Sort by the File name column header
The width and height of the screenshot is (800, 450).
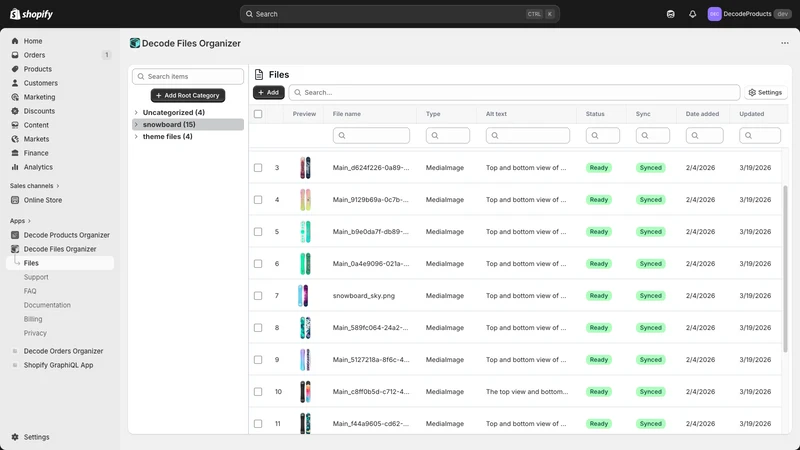(x=346, y=114)
